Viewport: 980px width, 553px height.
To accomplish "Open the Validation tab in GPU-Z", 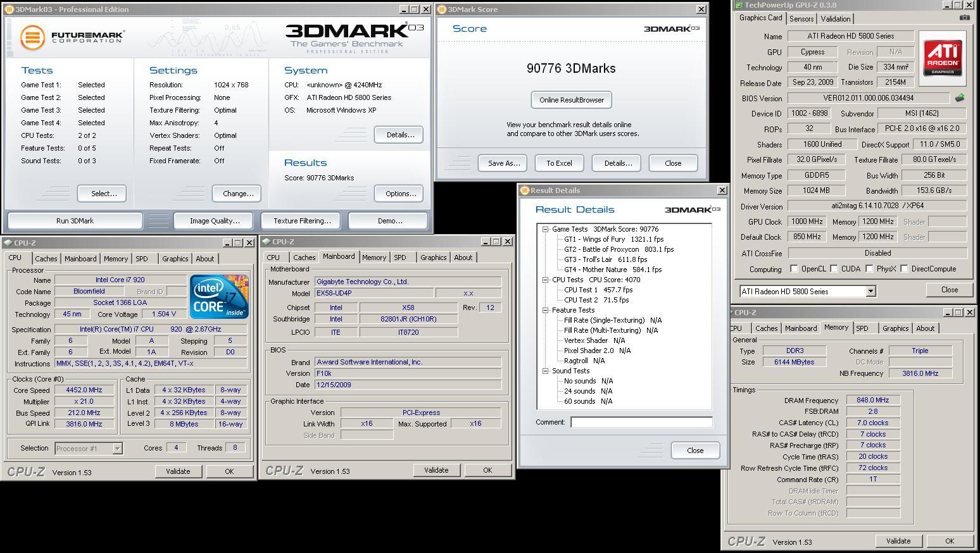I will point(836,19).
